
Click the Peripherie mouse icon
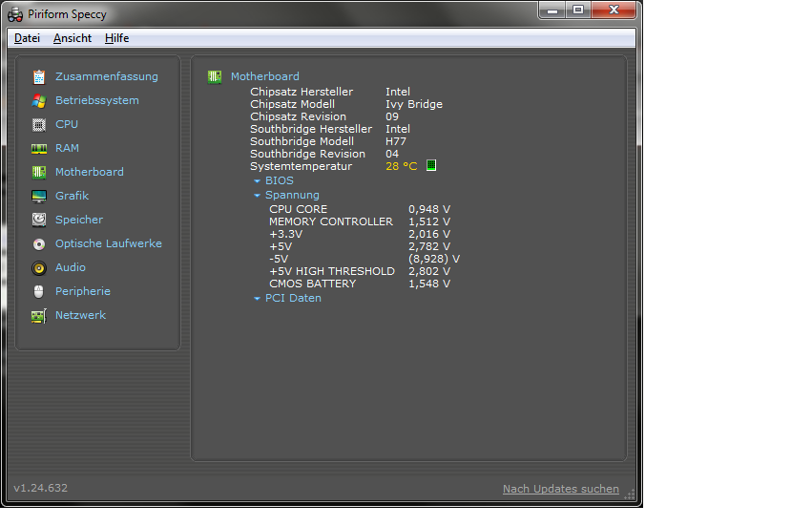pos(39,291)
